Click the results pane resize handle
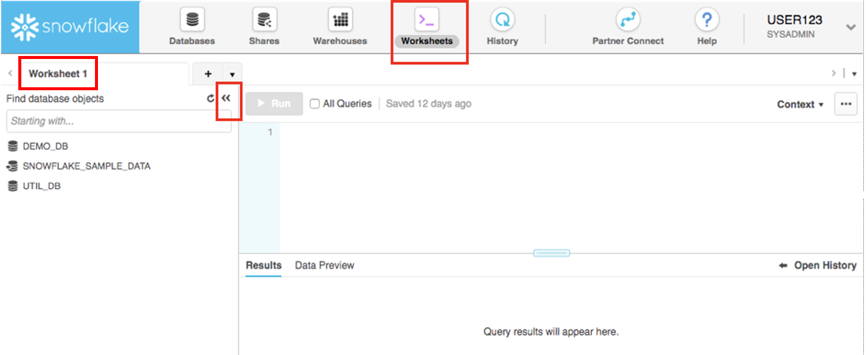This screenshot has height=355, width=868. tap(552, 253)
